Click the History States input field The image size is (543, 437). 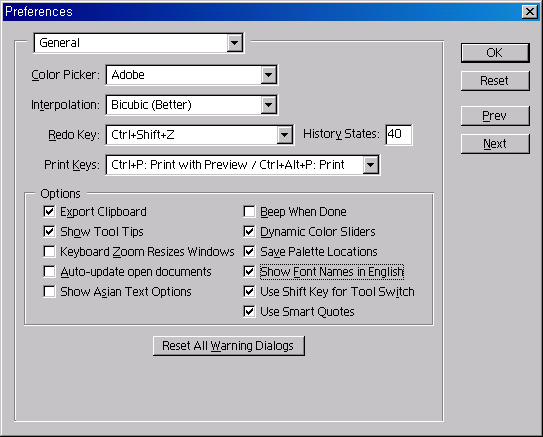coord(399,134)
